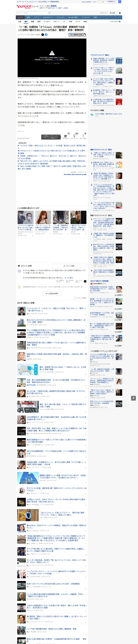
Task: Open the ライブ tab in main navigation
Action: (37, 17)
